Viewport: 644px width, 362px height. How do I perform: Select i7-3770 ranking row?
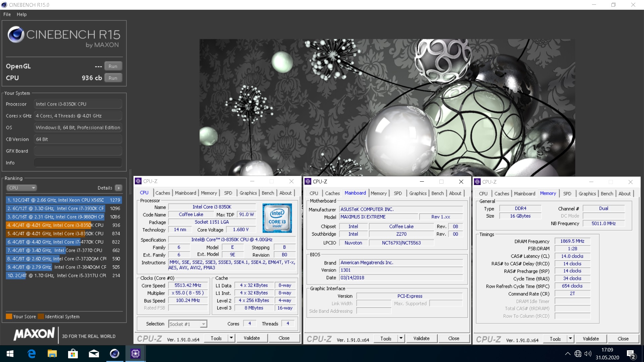point(64,250)
